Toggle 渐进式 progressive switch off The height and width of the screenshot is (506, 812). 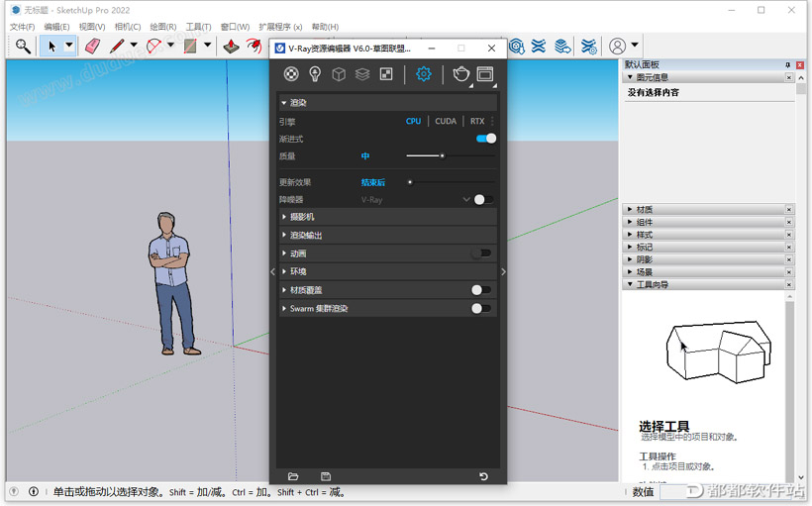[x=486, y=139]
